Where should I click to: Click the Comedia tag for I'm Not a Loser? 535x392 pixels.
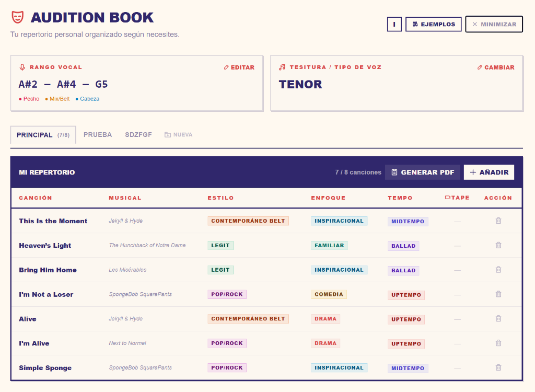(x=329, y=294)
